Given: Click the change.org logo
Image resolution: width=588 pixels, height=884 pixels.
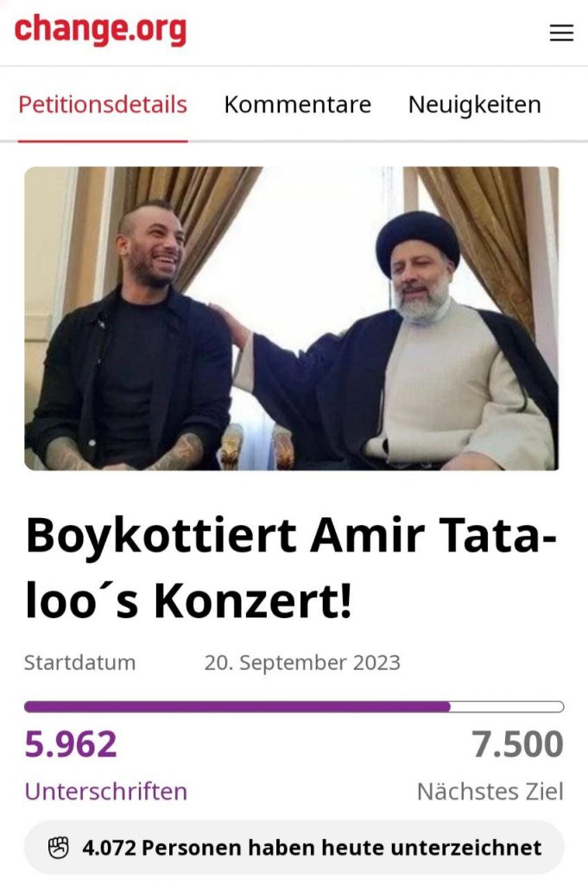Looking at the screenshot, I should 100,30.
